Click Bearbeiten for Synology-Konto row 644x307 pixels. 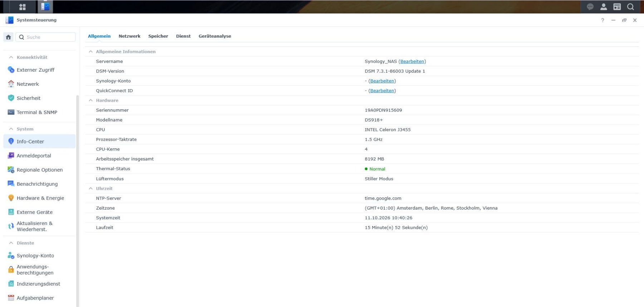(x=382, y=81)
